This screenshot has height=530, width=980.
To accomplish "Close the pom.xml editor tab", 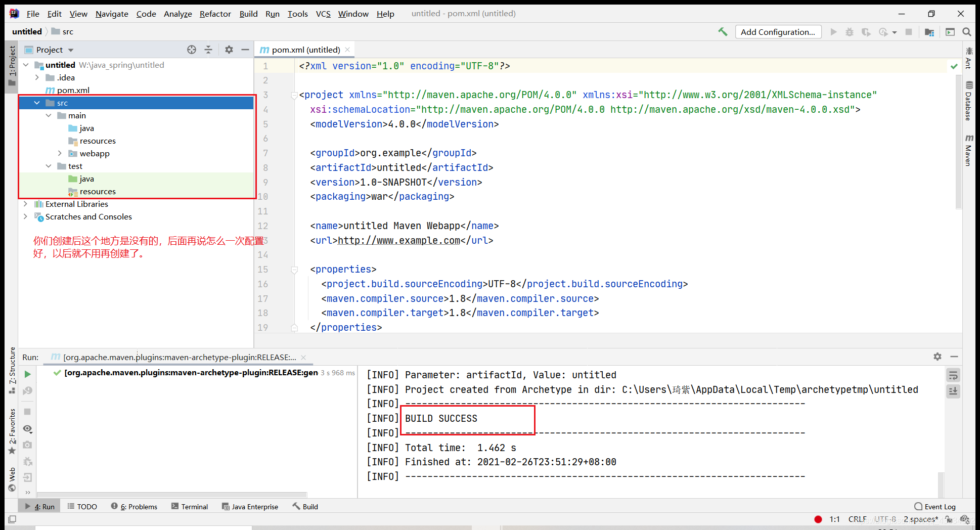I will click(347, 50).
